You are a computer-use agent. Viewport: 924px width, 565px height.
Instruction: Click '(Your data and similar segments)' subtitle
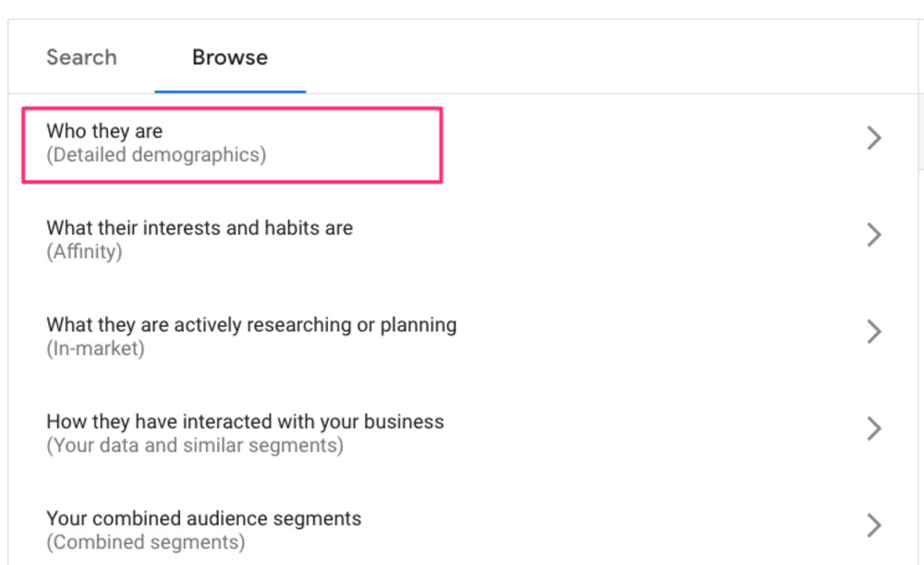195,445
